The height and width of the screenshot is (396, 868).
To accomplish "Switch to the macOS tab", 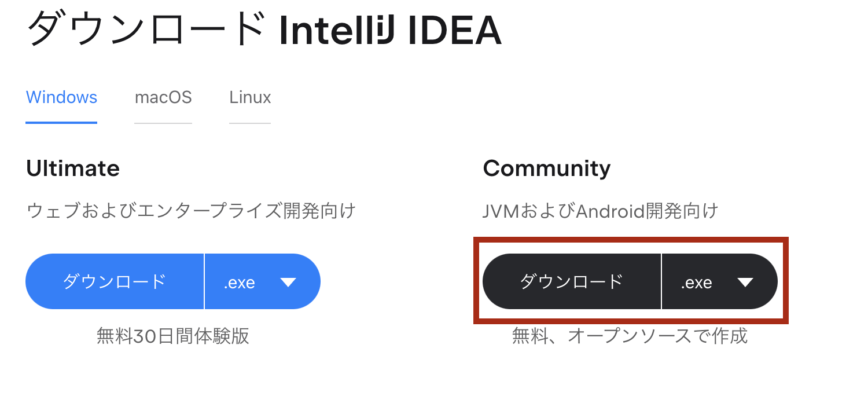I will (163, 97).
